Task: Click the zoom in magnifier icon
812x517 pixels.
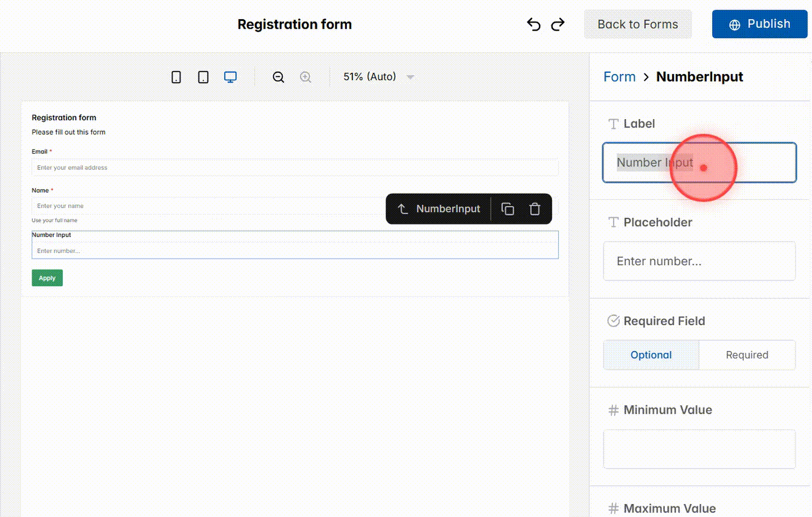Action: point(305,76)
